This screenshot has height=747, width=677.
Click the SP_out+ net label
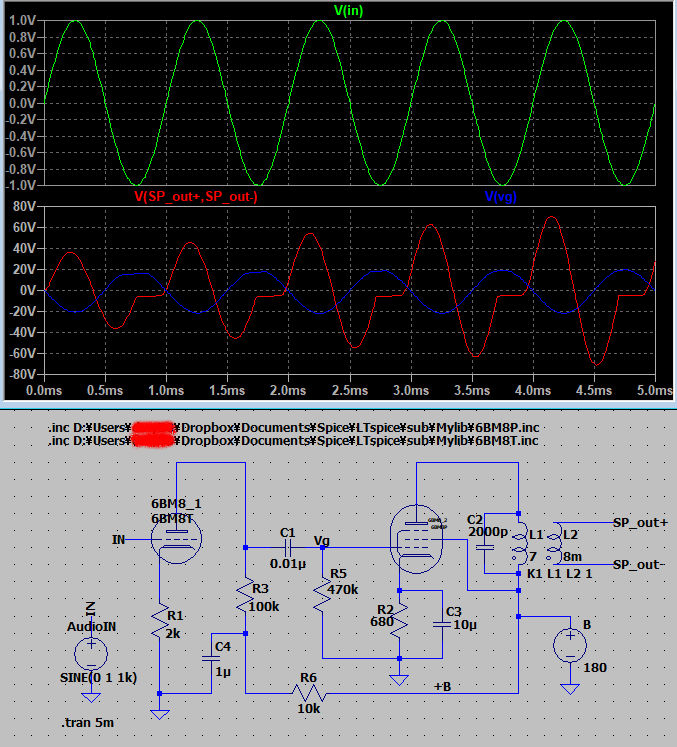pos(638,524)
